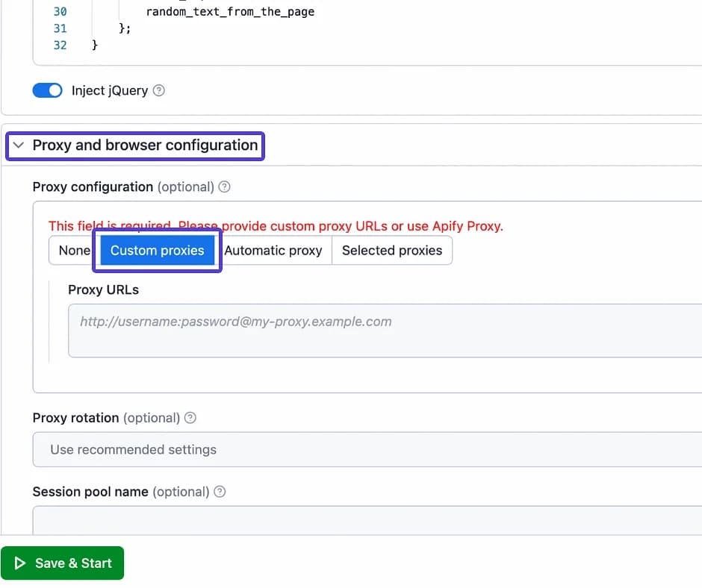
Task: Select the Custom proxies option
Action: [157, 251]
